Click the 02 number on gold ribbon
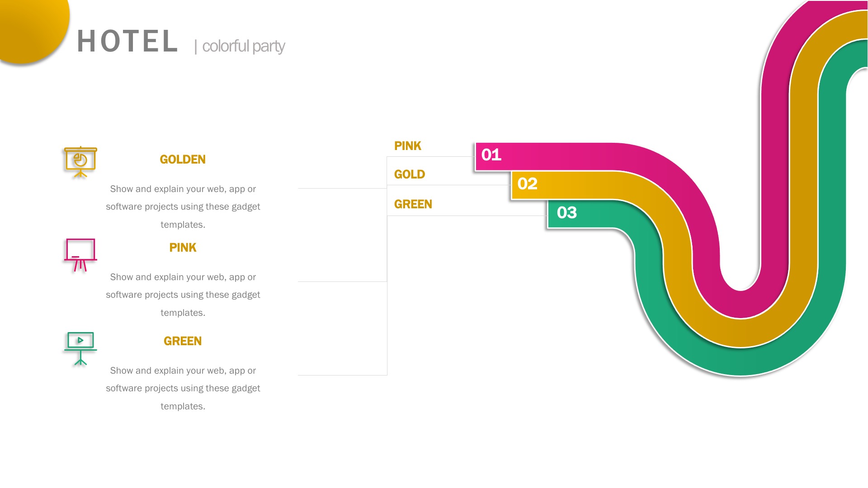 (527, 184)
